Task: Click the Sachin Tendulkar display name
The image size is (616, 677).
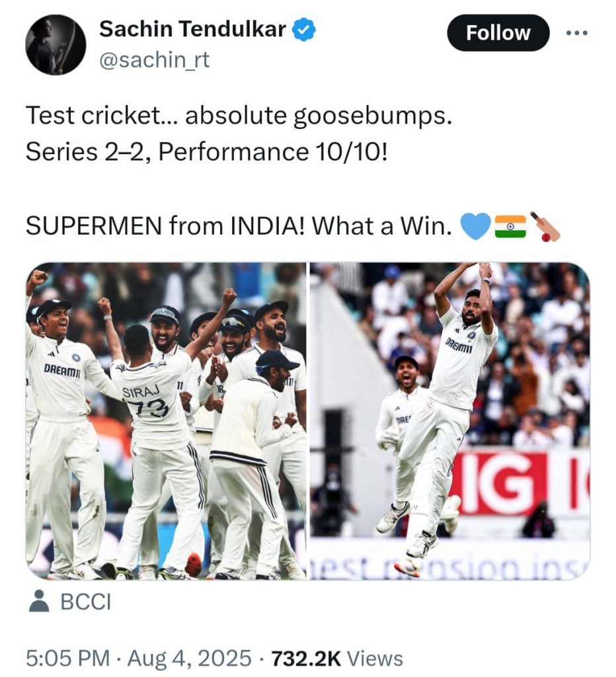Action: coord(192,29)
